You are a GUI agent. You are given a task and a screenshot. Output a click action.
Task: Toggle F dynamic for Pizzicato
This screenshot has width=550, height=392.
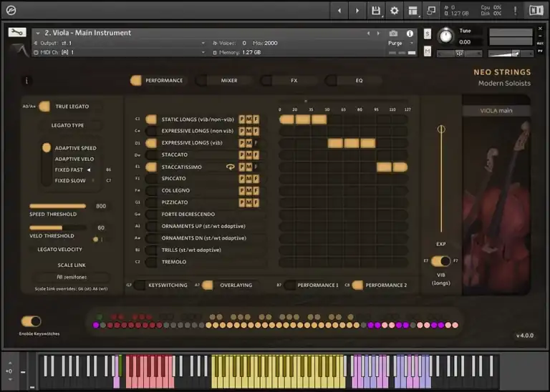(x=256, y=202)
